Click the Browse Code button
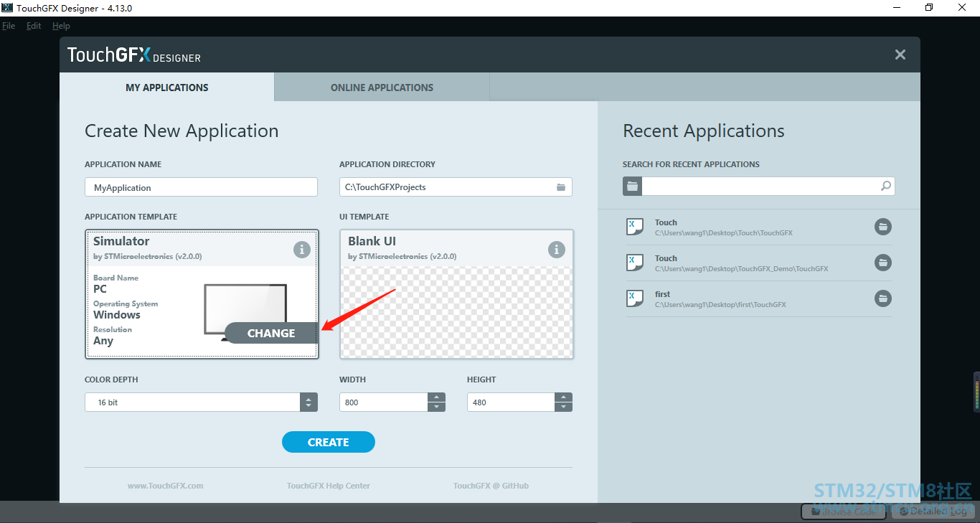 (x=844, y=512)
